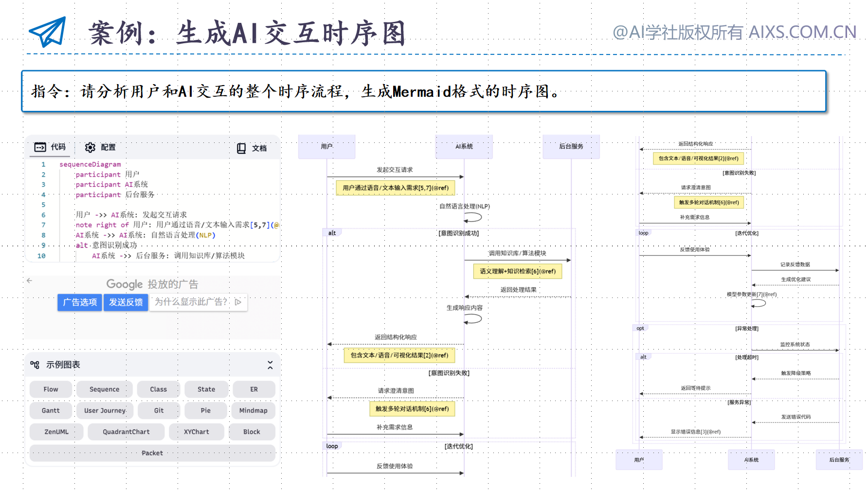
Task: Click the 显示错误信息[3] message label
Action: [696, 432]
